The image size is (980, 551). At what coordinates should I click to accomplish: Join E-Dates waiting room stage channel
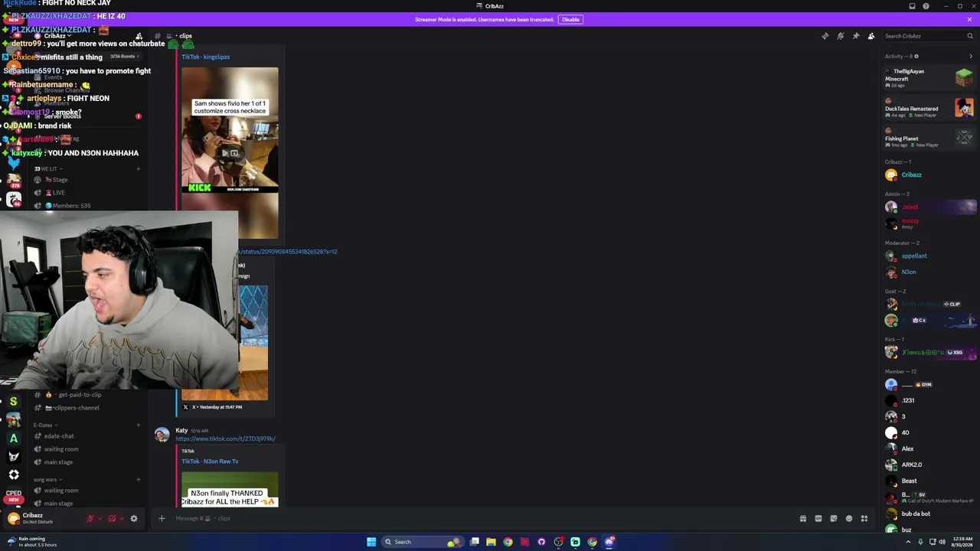point(87,449)
